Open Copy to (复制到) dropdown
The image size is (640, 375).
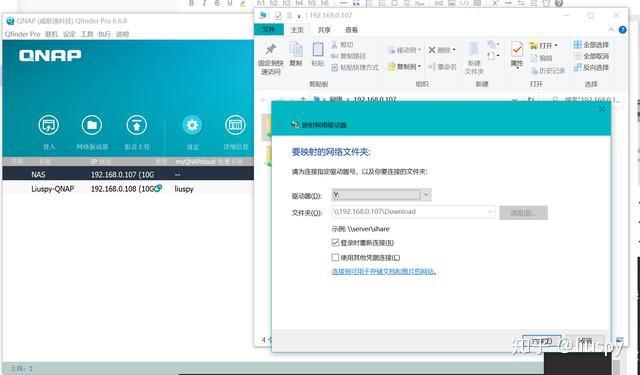coord(404,66)
